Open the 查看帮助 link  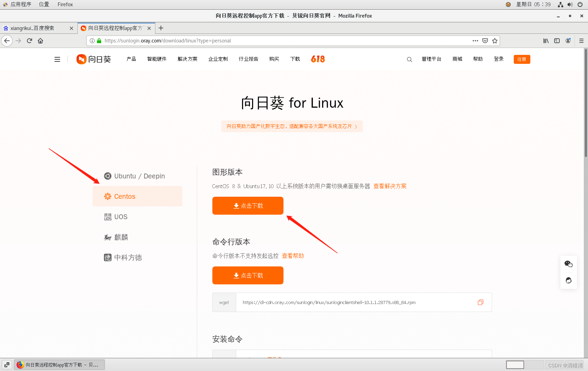point(293,256)
